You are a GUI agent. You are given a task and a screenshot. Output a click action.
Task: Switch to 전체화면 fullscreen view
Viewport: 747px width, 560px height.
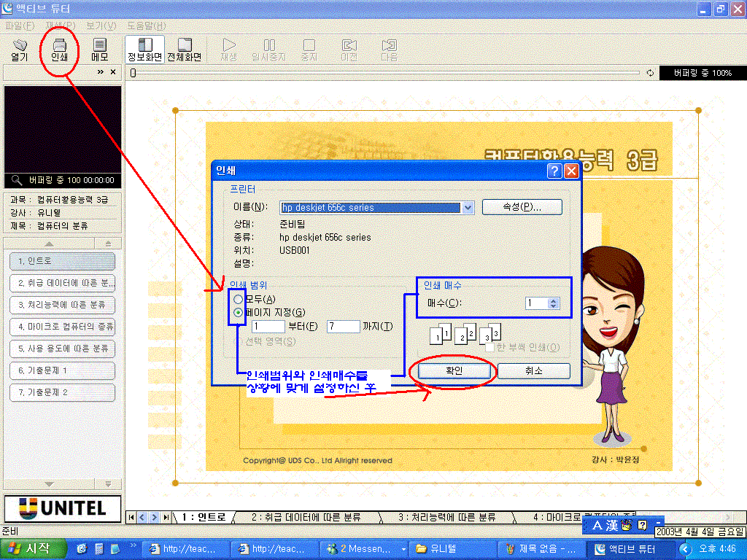click(184, 50)
